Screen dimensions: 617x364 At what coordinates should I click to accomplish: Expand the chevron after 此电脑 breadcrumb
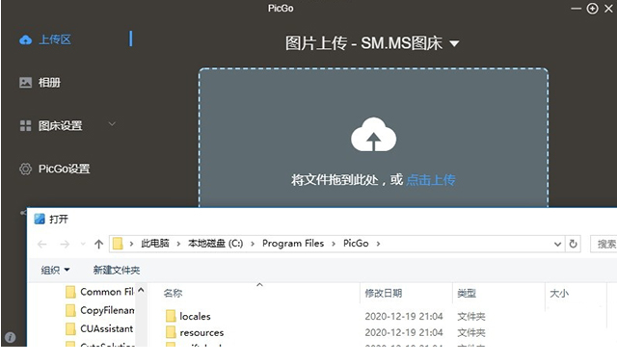pos(178,244)
